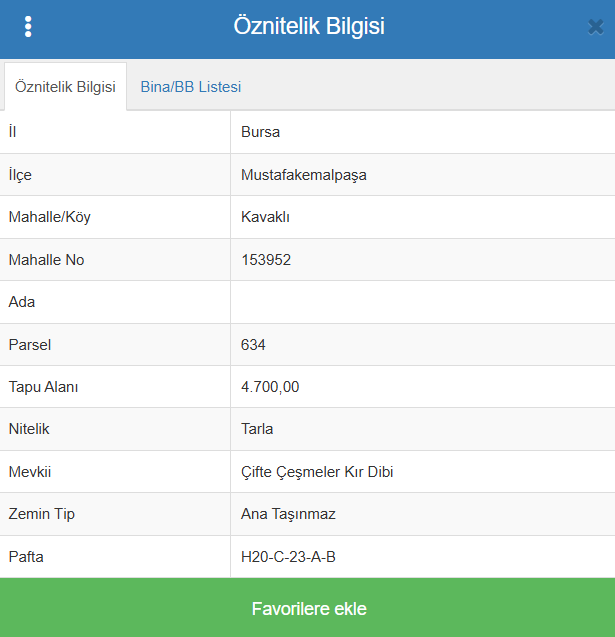Click the Öznitelik Bilgisi header title

pyautogui.click(x=309, y=26)
